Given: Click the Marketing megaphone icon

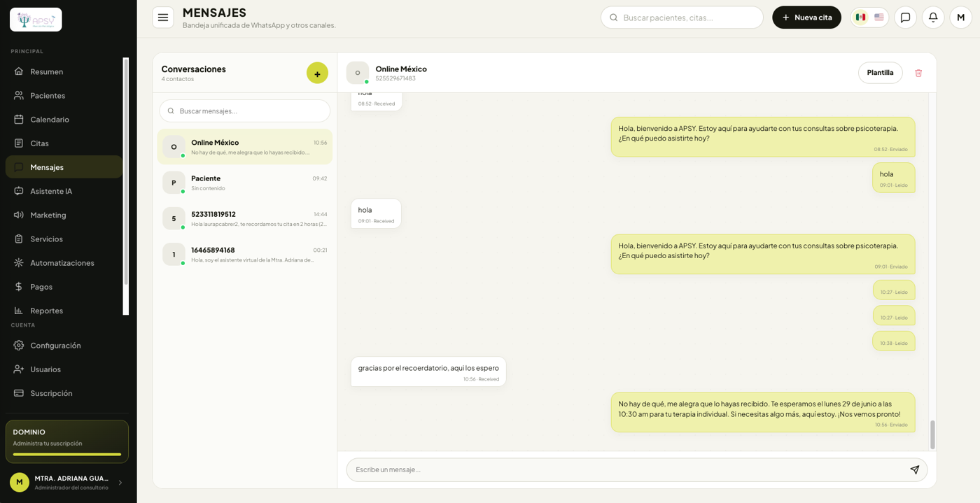Looking at the screenshot, I should tap(19, 215).
